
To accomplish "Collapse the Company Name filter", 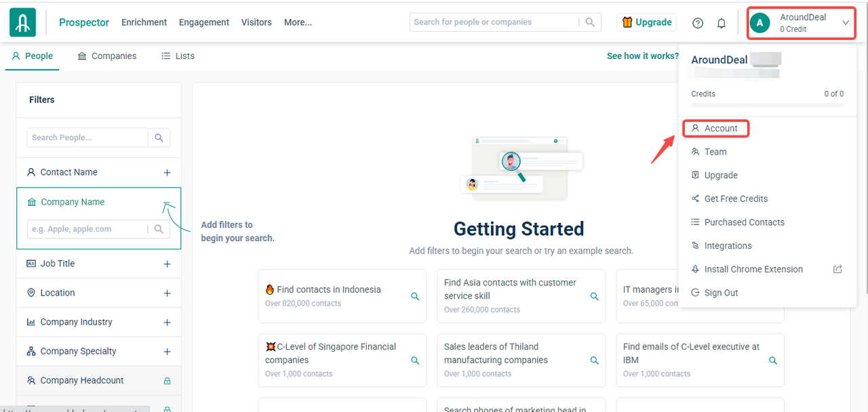I will click(x=167, y=202).
